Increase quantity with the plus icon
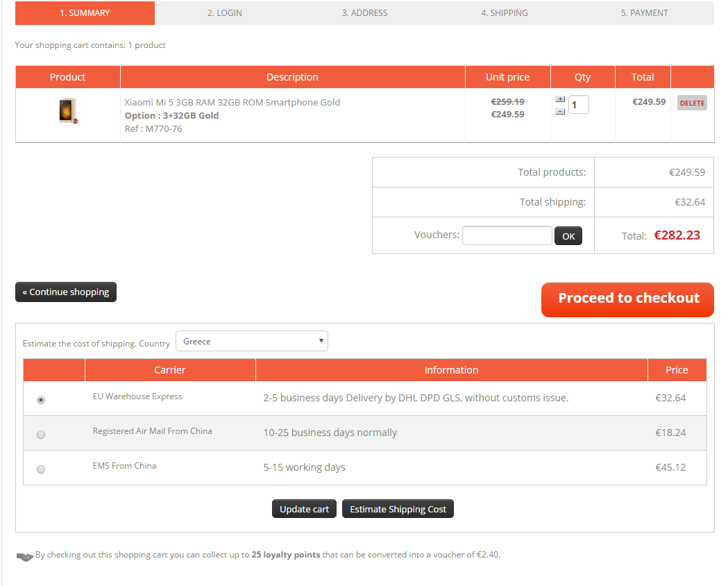Screen dimensions: 728x586 tap(560, 99)
